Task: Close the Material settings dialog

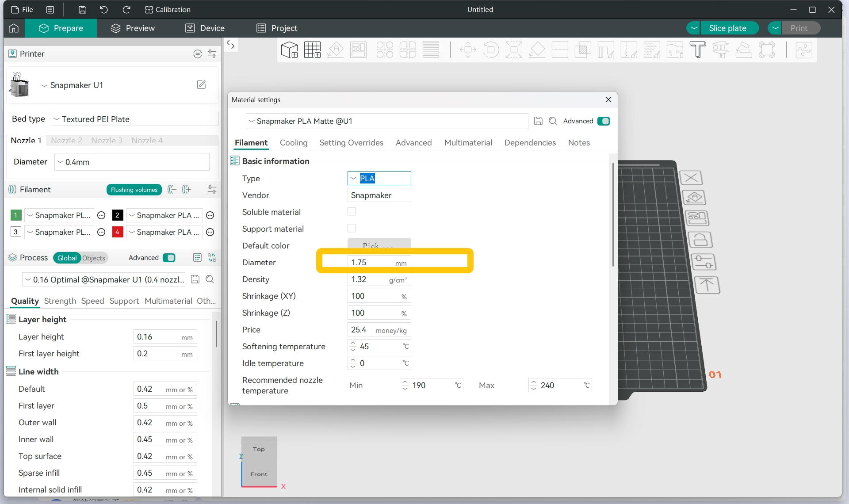Action: click(608, 100)
